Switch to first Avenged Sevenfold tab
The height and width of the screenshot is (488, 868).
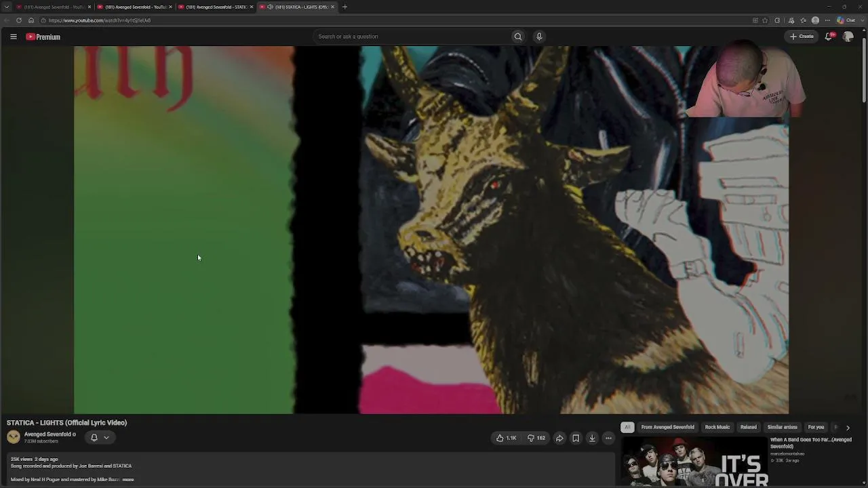pos(53,7)
